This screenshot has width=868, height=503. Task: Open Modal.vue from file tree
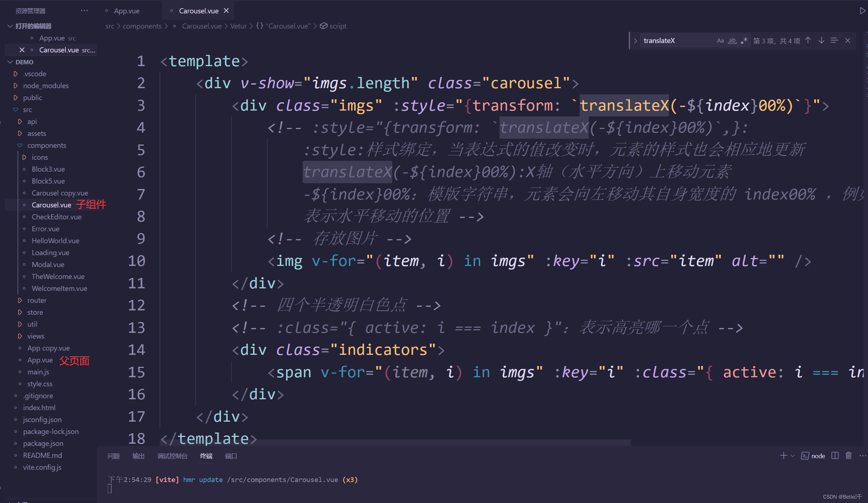click(48, 265)
